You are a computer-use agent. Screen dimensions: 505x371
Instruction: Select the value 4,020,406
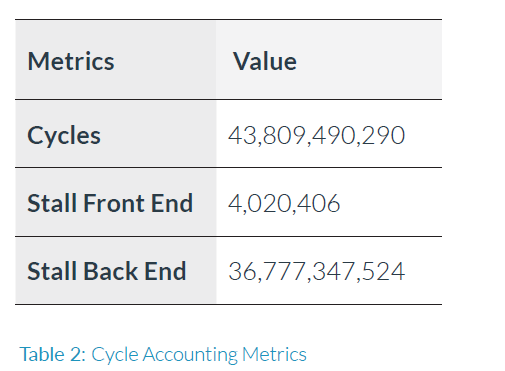tap(284, 203)
